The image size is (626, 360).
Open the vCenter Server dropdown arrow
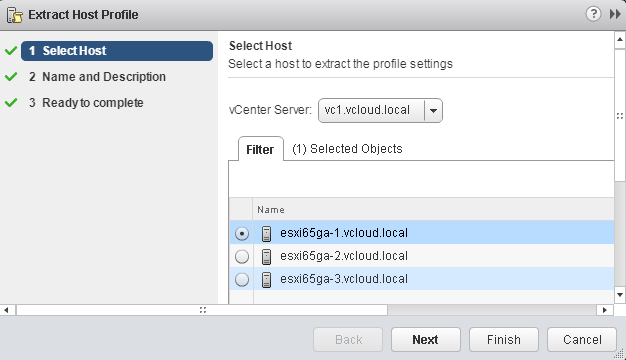pos(433,111)
